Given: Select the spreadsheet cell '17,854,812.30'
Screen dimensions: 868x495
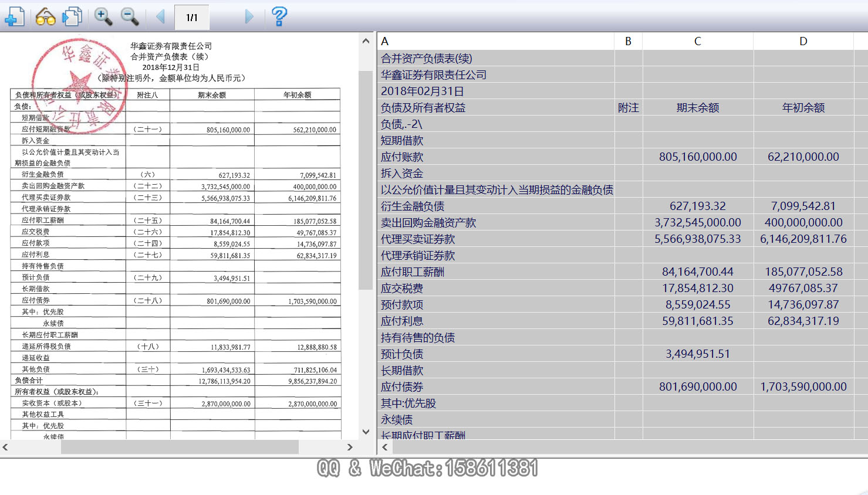Looking at the screenshot, I should click(x=698, y=288).
